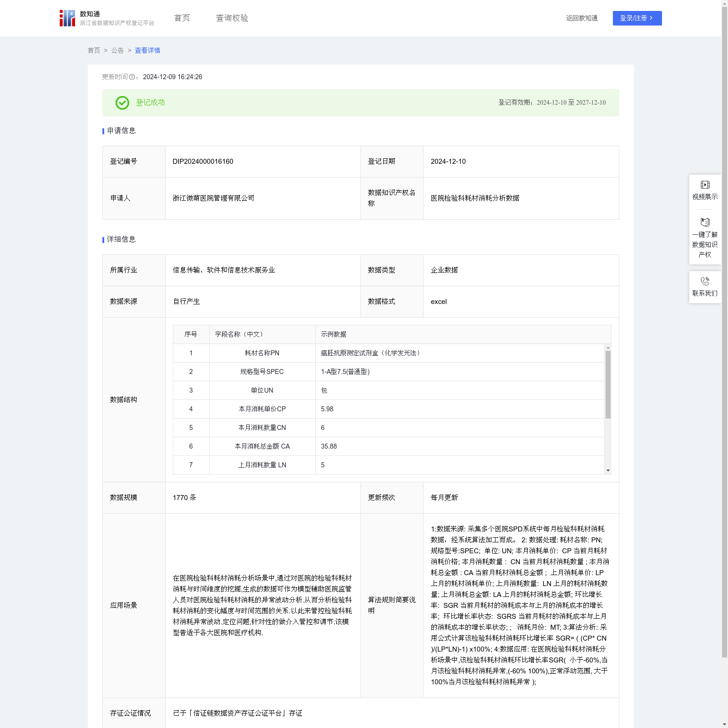Go to 首页 in the breadcrumb
Image resolution: width=728 pixels, height=728 pixels.
[x=94, y=51]
